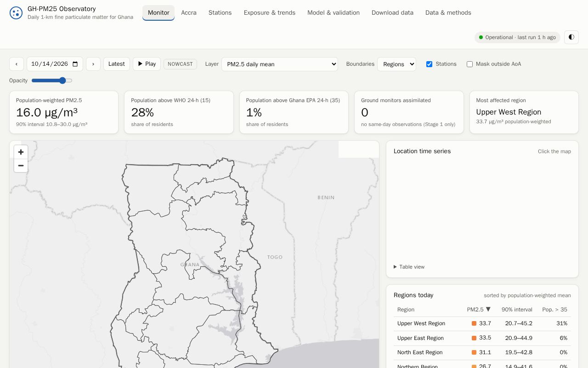Click the NOWCAST badge
This screenshot has height=368, width=588.
point(180,64)
